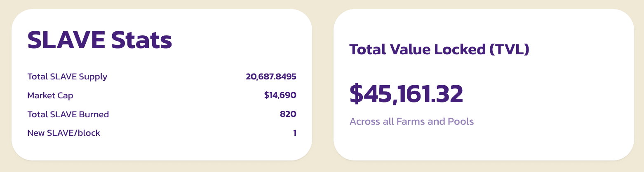Select the Market Cap label
Image resolution: width=644 pixels, height=172 pixels.
[x=50, y=95]
